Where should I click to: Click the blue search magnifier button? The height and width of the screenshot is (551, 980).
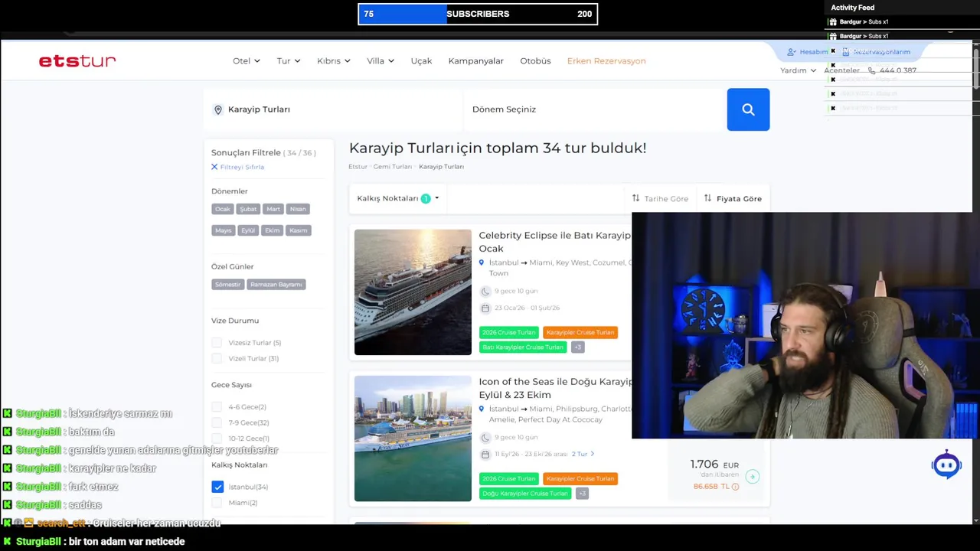[748, 109]
